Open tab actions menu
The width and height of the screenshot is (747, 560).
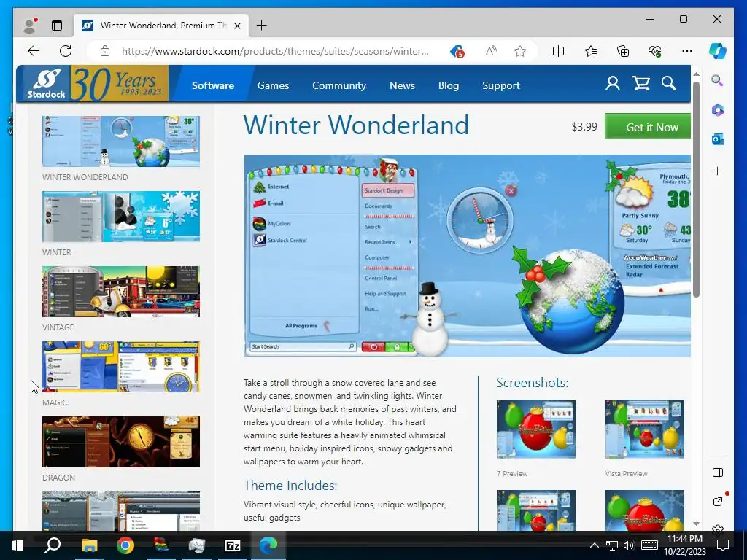tap(57, 26)
